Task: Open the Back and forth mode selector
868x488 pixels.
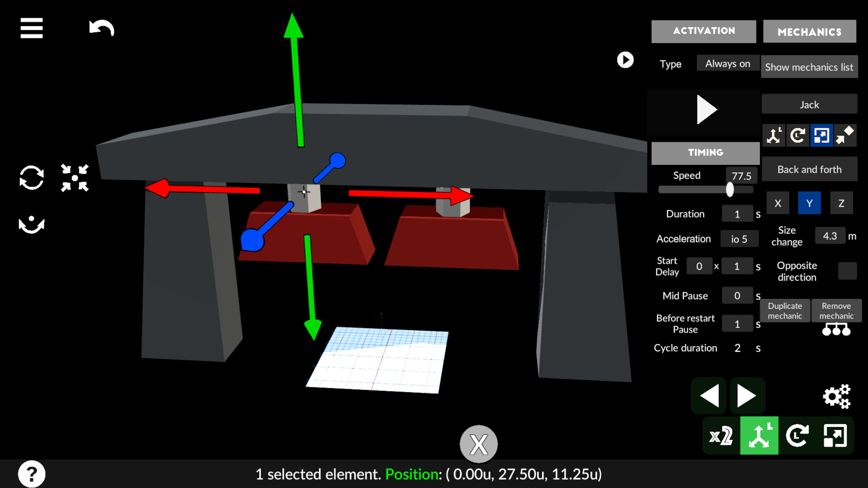Action: click(809, 169)
